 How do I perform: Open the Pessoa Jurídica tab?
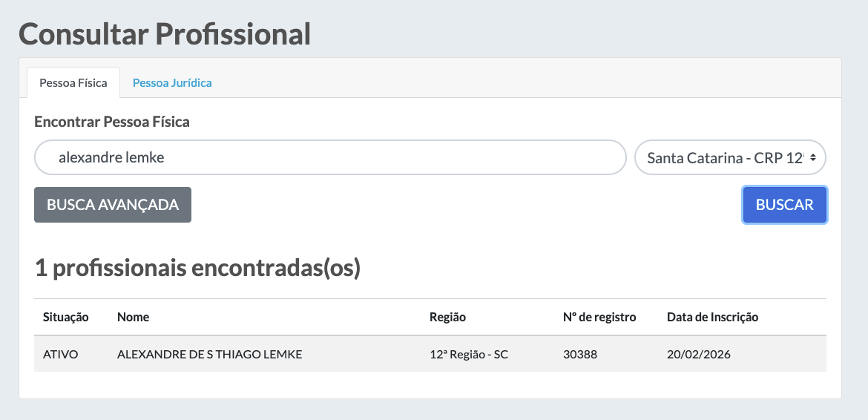[x=172, y=82]
